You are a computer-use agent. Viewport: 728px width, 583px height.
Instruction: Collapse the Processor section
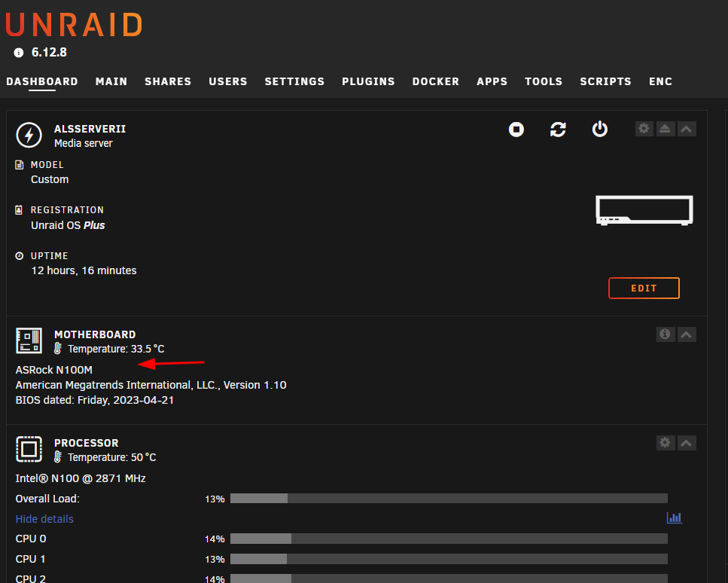coord(686,443)
